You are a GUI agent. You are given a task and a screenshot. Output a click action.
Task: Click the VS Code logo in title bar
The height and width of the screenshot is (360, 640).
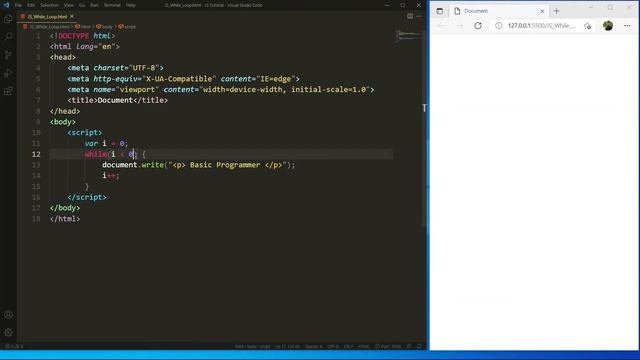coord(6,5)
